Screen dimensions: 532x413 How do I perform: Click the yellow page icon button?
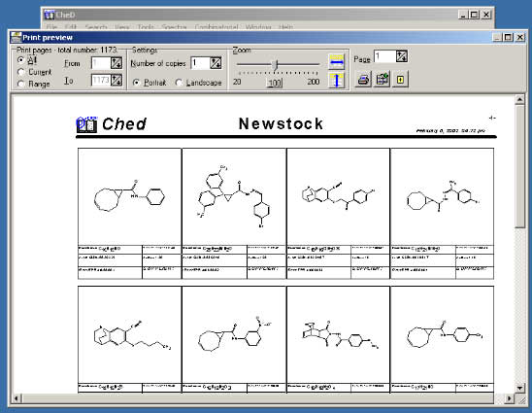coord(400,80)
